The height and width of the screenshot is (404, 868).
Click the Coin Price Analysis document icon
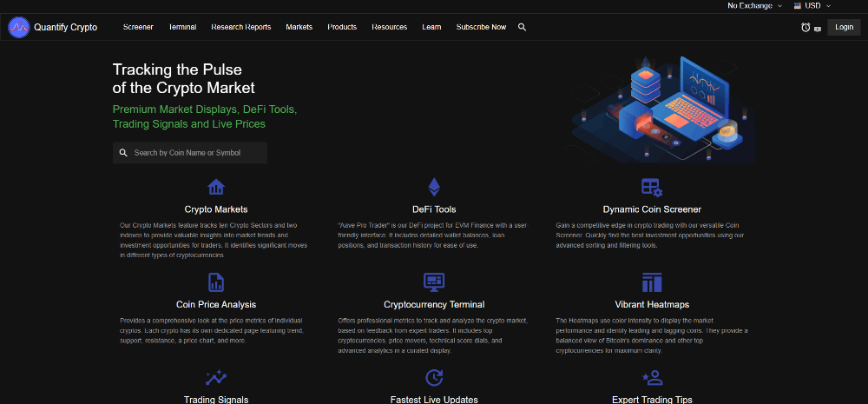coord(216,282)
